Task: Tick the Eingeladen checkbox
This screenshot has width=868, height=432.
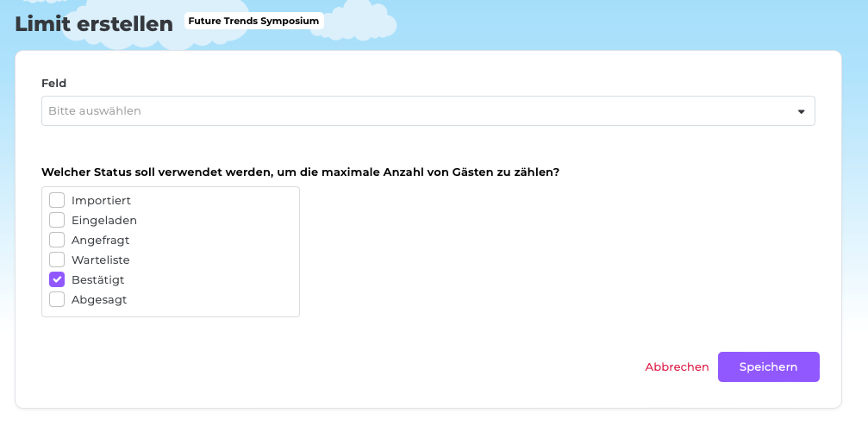Action: click(57, 220)
